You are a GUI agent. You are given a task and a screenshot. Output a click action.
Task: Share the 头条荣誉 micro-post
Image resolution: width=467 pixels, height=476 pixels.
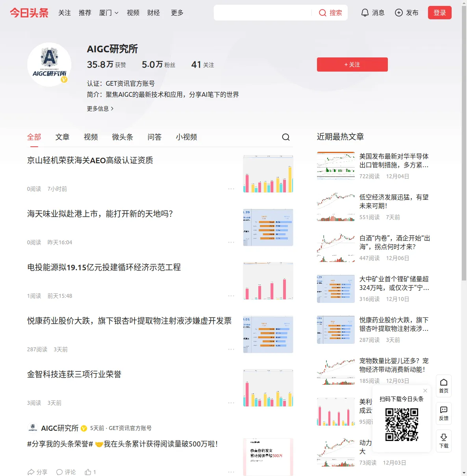click(37, 472)
